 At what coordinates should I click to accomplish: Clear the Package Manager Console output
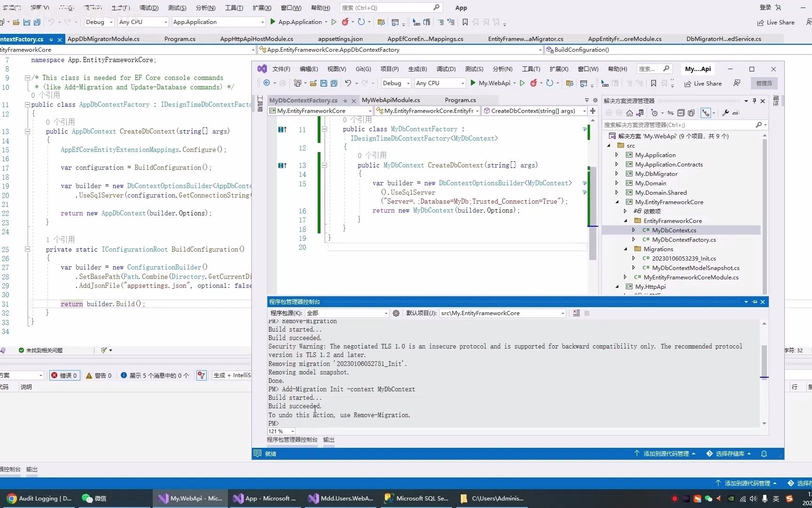[577, 313]
